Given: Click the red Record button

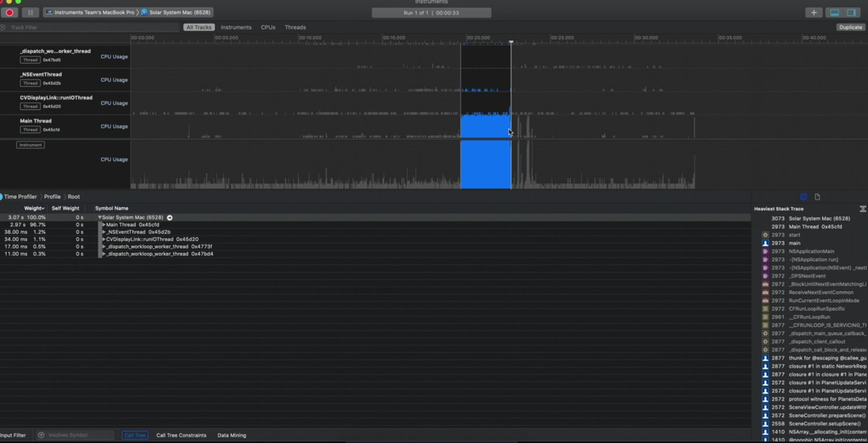Looking at the screenshot, I should point(10,12).
